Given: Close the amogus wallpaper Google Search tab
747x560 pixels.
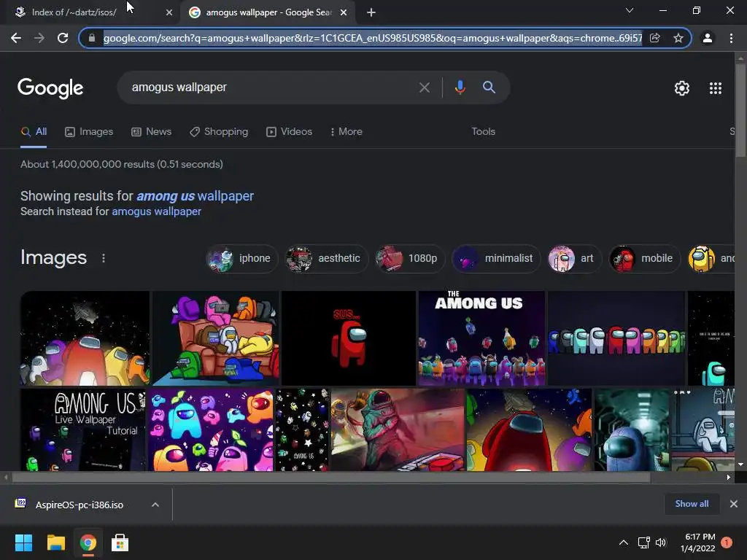Looking at the screenshot, I should pyautogui.click(x=344, y=12).
